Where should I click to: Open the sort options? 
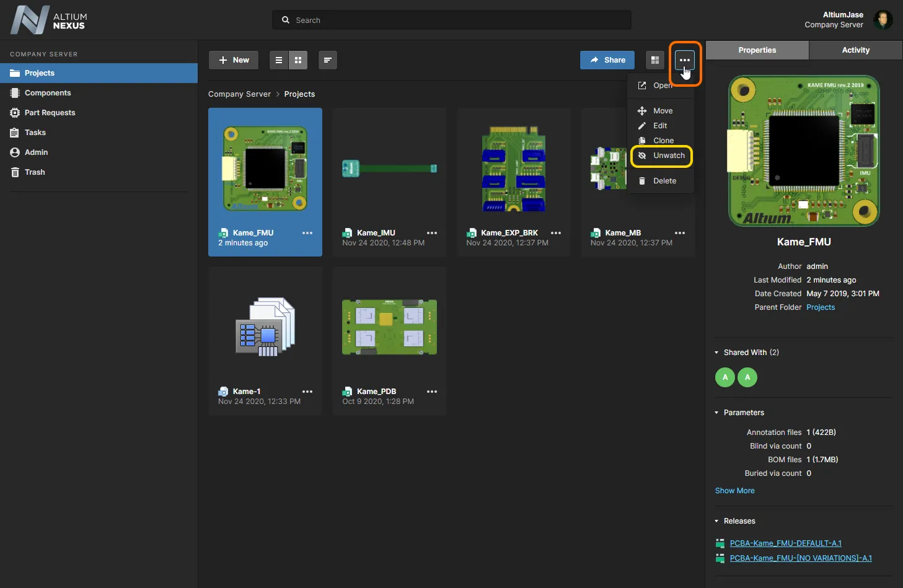coord(328,60)
